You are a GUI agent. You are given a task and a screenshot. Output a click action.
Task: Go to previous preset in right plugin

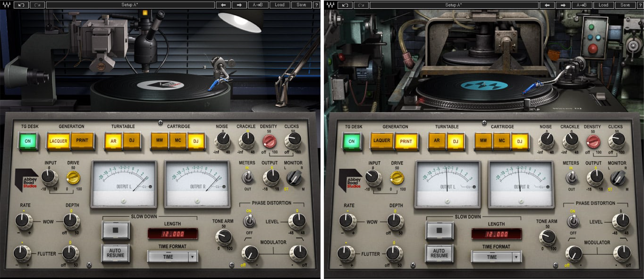(x=547, y=5)
